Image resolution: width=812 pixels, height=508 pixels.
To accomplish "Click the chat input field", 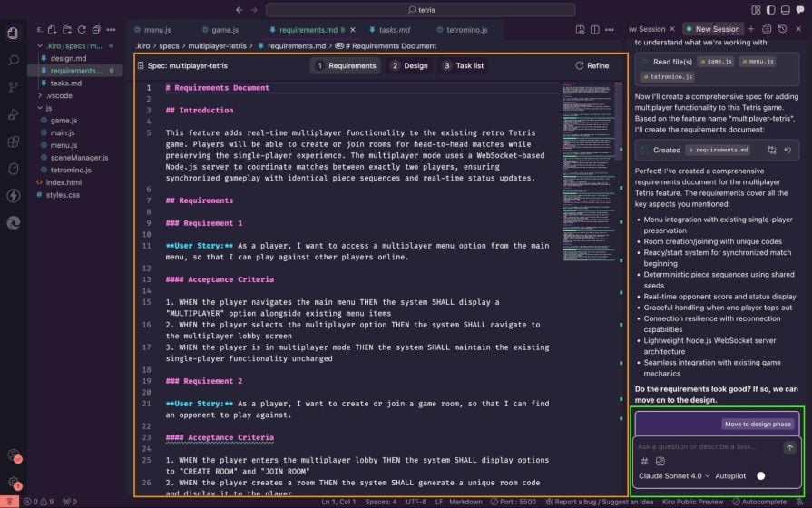I will (x=708, y=447).
